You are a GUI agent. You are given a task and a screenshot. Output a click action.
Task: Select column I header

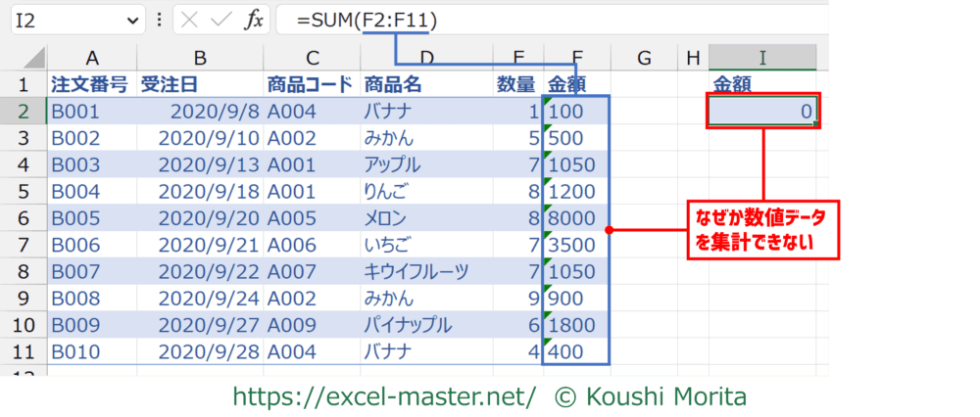coord(762,59)
